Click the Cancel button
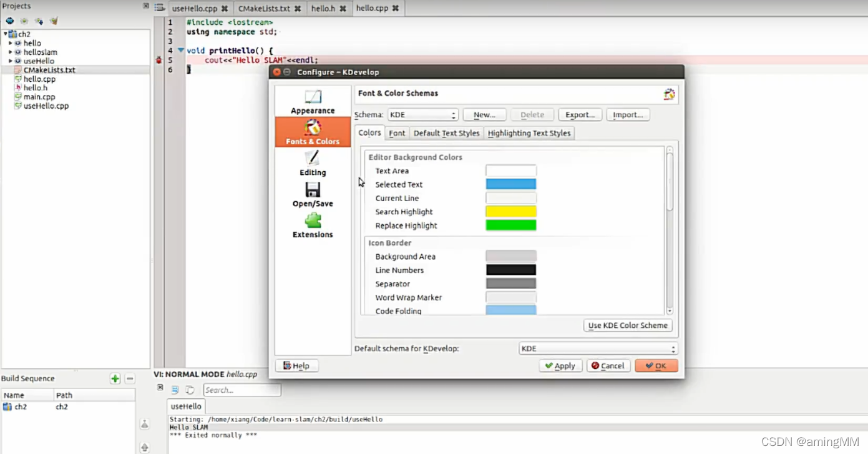The width and height of the screenshot is (868, 454). click(x=608, y=366)
